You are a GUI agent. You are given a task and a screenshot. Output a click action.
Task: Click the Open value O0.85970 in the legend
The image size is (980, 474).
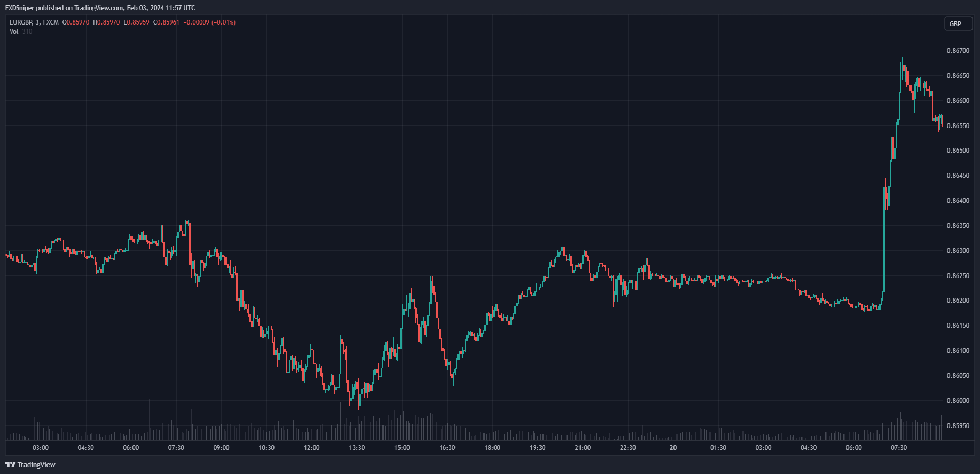pos(76,22)
